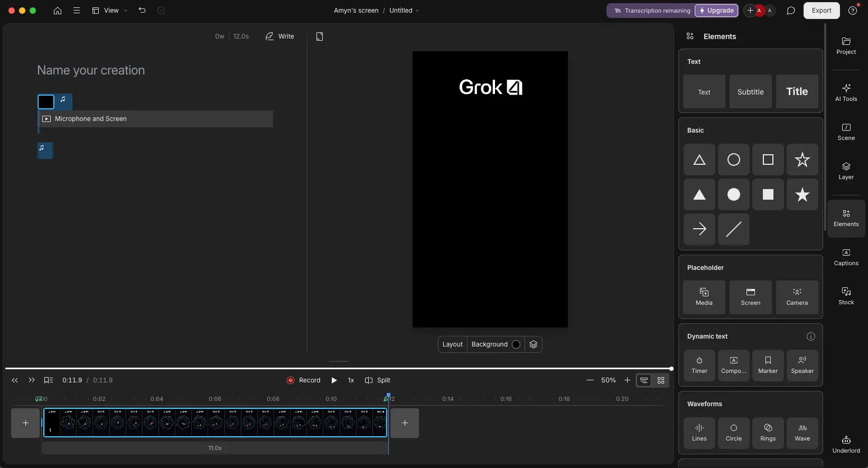Insert filled triangle shape
The height and width of the screenshot is (468, 868).
(699, 194)
